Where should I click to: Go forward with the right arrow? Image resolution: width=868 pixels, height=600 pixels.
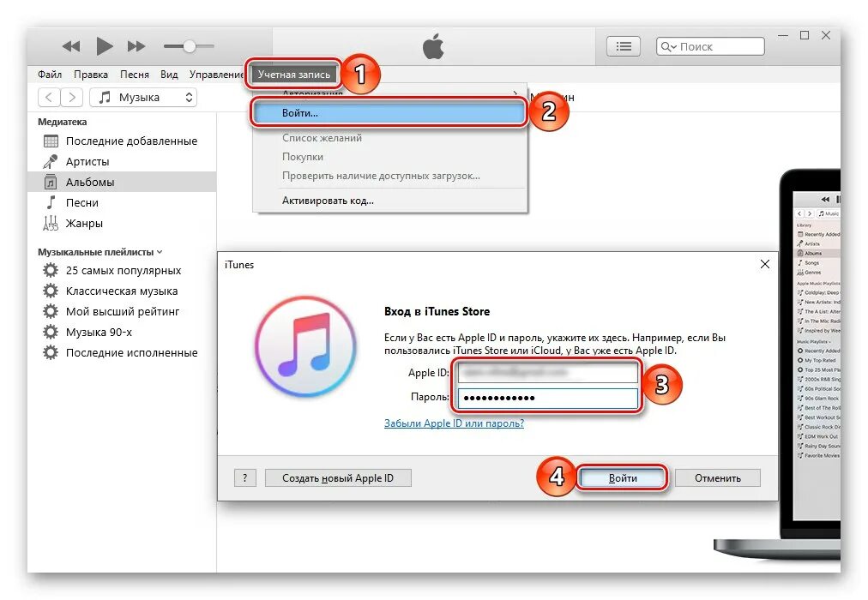pos(72,98)
